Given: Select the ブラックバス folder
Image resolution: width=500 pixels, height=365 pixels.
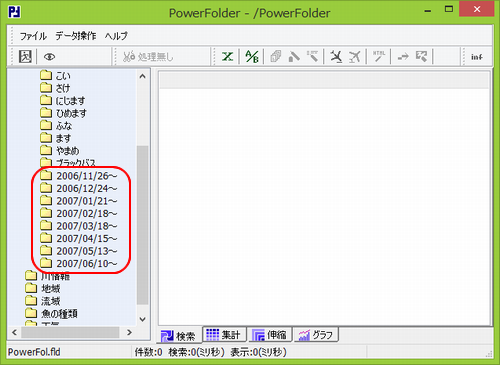Looking at the screenshot, I should (68, 163).
